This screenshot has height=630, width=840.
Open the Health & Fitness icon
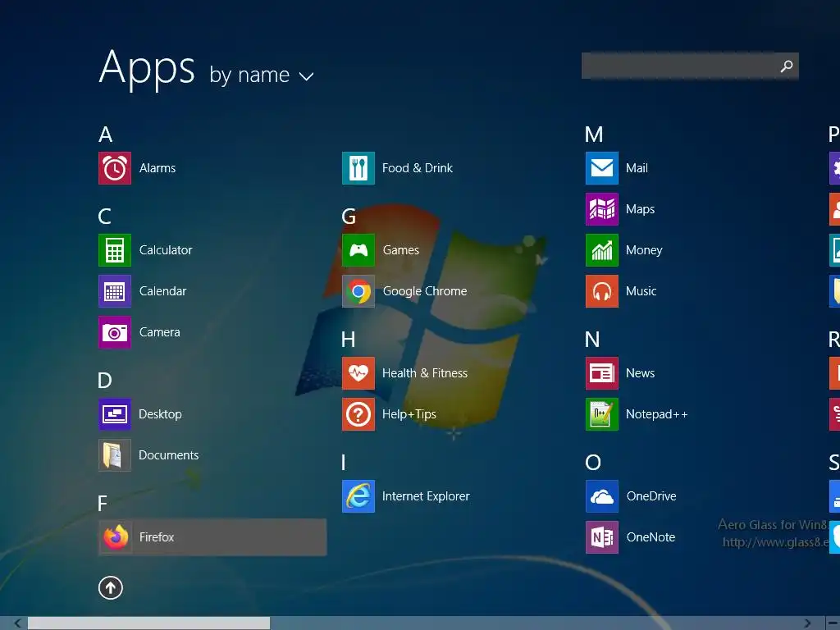click(x=358, y=373)
